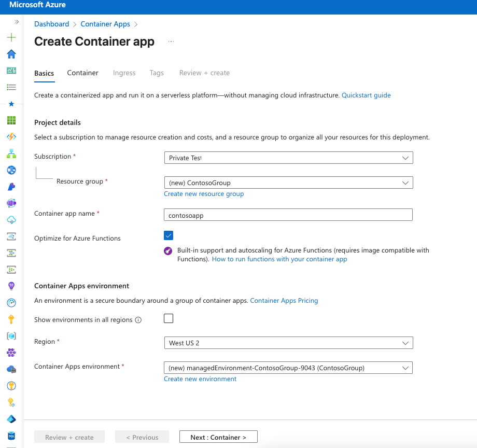Click the blue Favorites star icon

[x=11, y=104]
